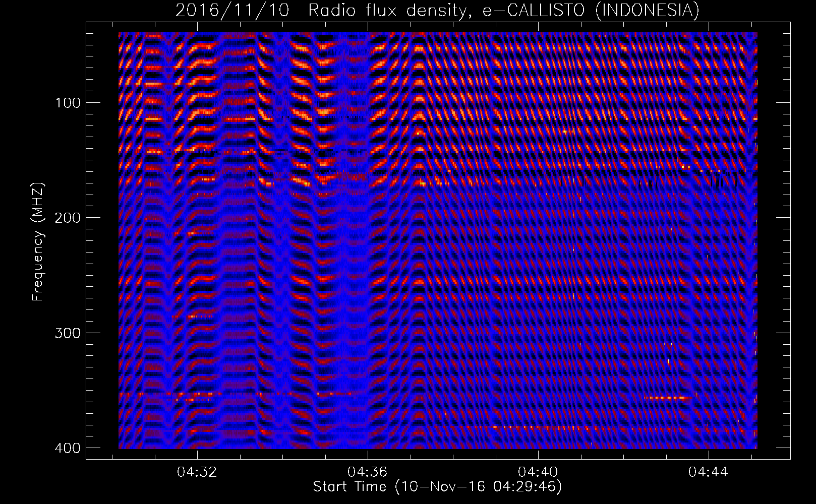Click the '400' frequency tick label
This screenshot has width=816, height=504.
(x=67, y=448)
